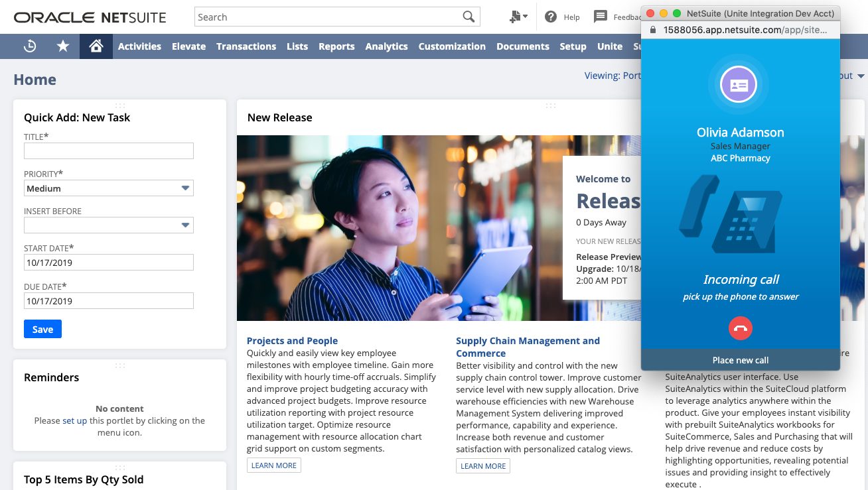Expand the Create New dropdown arrow
868x490 pixels.
(526, 17)
